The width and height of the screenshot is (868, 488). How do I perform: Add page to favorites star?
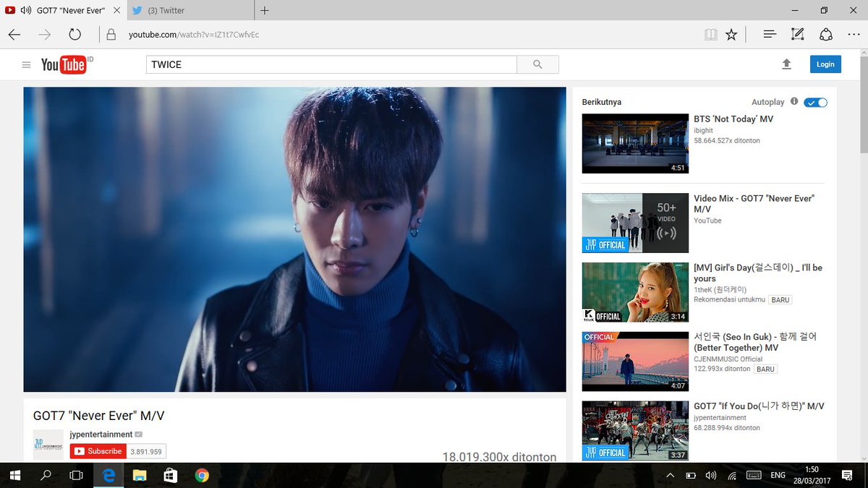point(731,34)
